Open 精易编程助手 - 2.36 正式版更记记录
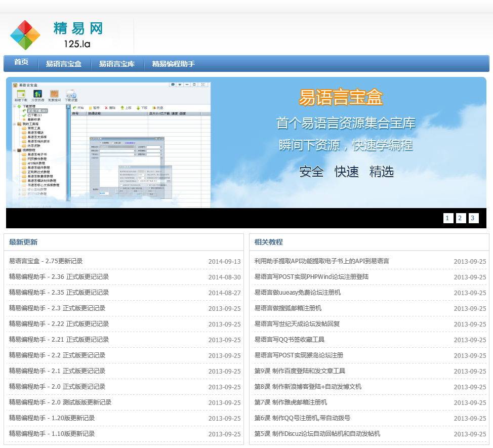The height and width of the screenshot is (448, 493). click(59, 277)
